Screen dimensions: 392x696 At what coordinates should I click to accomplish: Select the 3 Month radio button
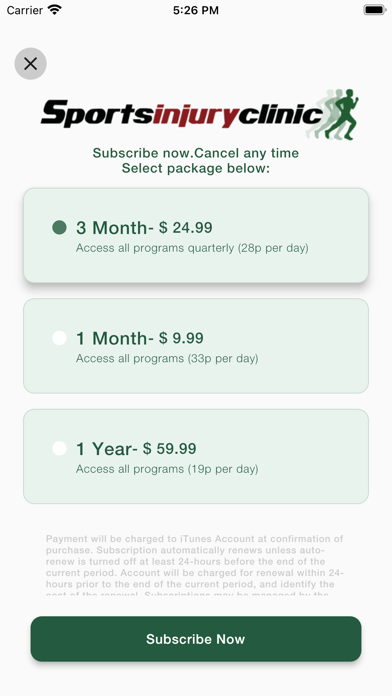point(59,227)
